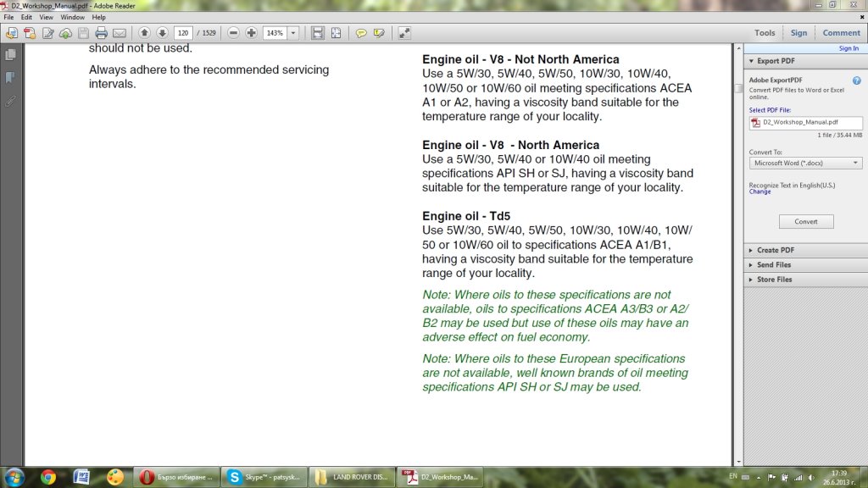Viewport: 868px width, 488px height.
Task: Click the volume speaker tray icon
Action: [811, 478]
